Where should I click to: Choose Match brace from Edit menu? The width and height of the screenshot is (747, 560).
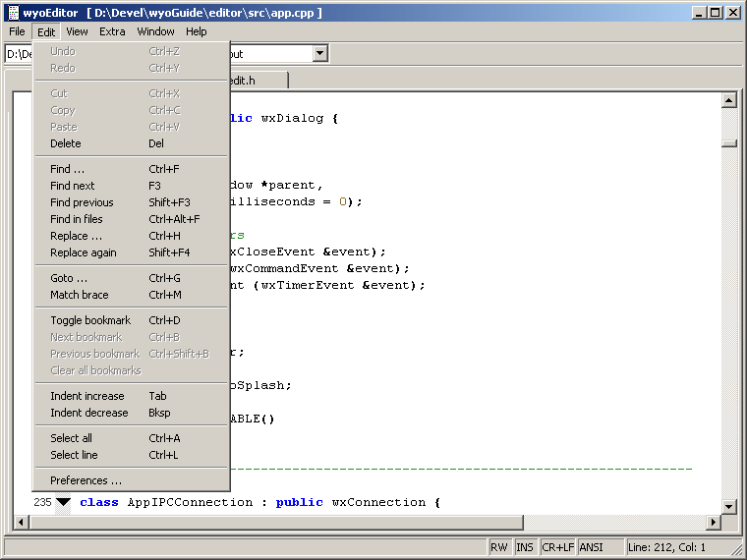[80, 295]
